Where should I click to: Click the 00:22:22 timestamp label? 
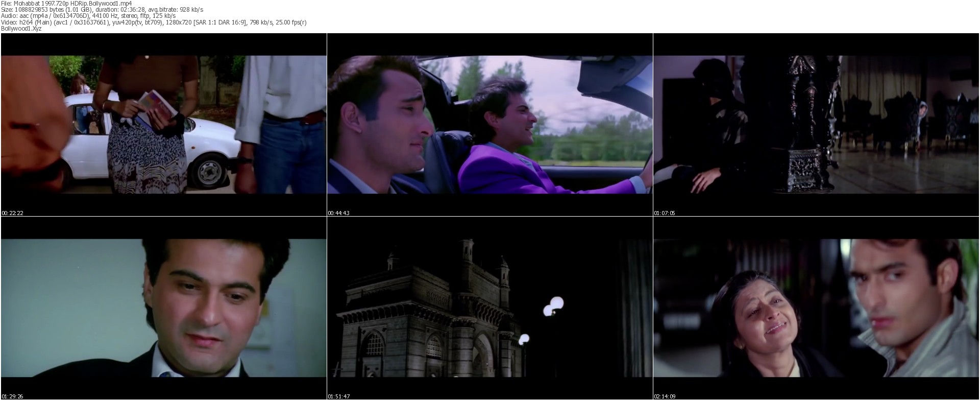(x=13, y=213)
